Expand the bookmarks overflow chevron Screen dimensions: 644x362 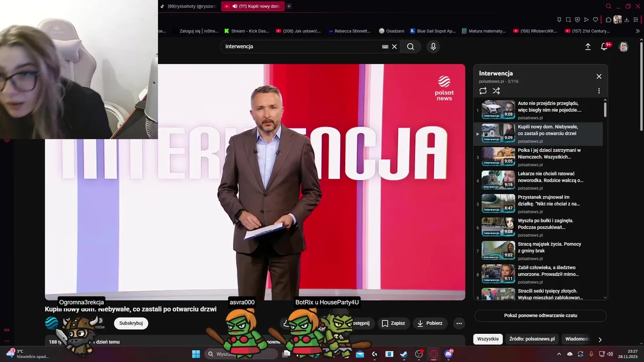coord(637,31)
